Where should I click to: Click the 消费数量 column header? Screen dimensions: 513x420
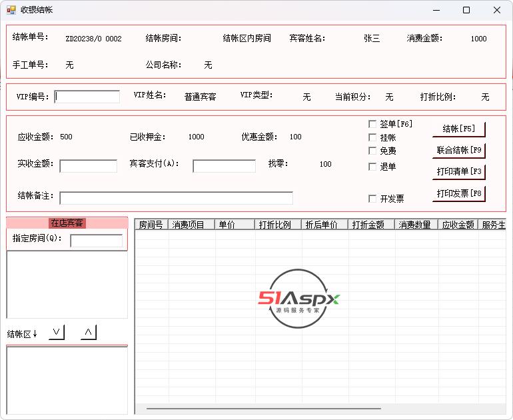(x=417, y=225)
